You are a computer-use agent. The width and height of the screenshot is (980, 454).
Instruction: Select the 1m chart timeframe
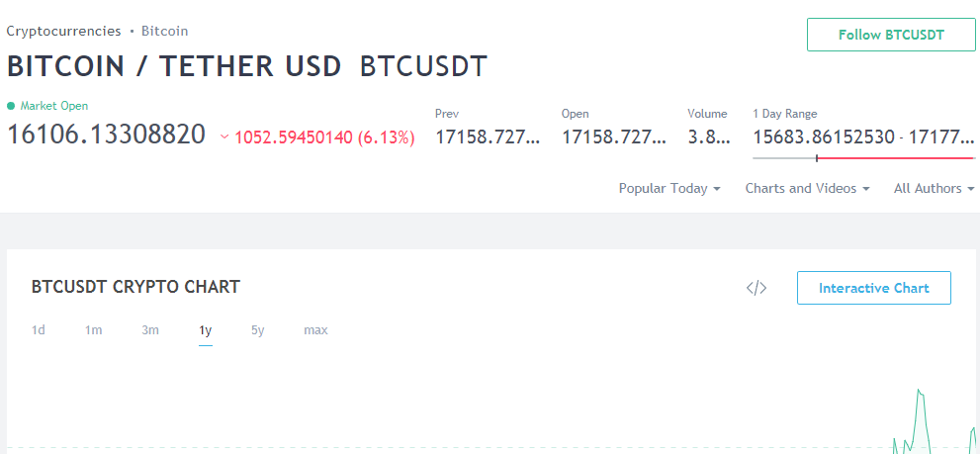93,330
